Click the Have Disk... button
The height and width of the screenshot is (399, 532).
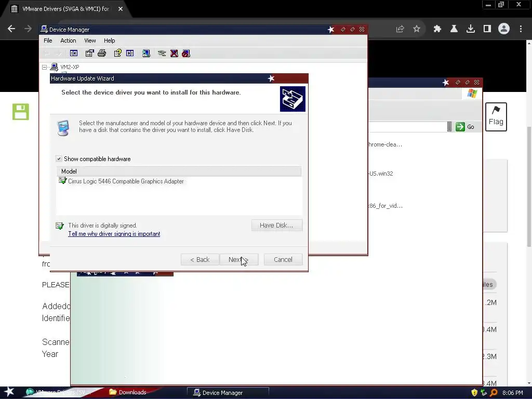(276, 225)
